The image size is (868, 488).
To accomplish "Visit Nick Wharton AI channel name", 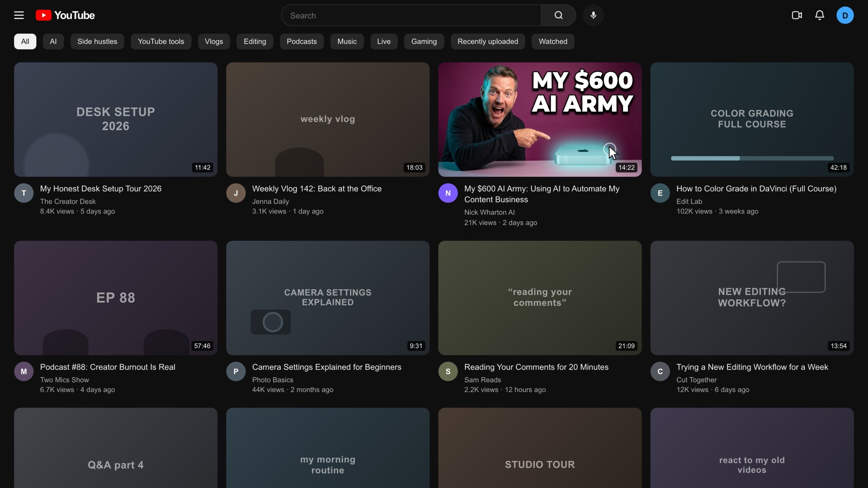I will [489, 212].
